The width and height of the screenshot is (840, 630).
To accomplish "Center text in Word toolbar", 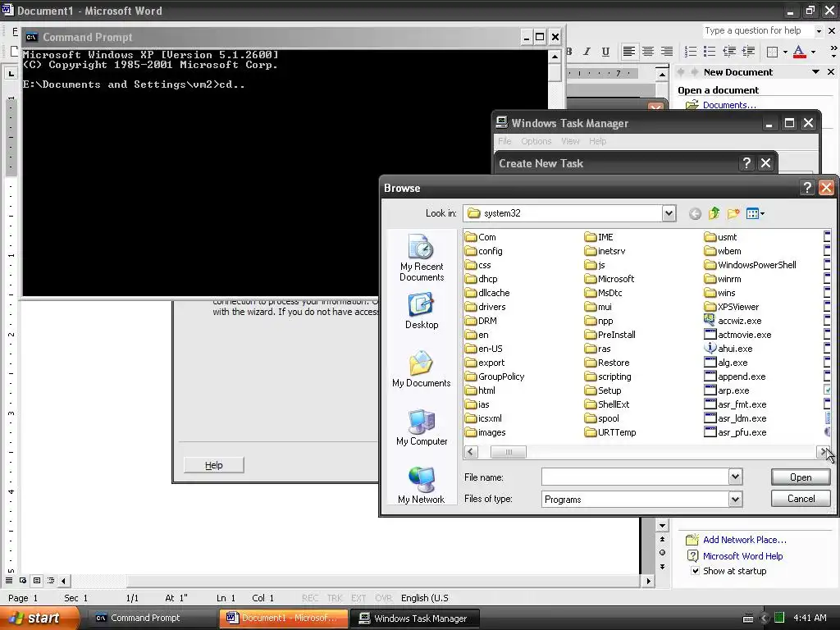I will click(x=648, y=52).
